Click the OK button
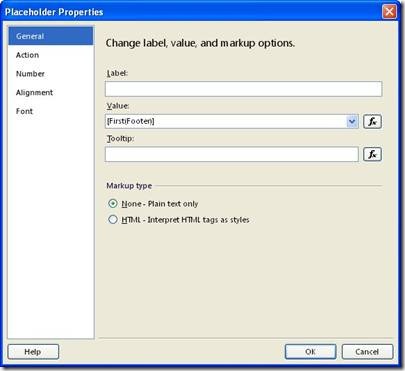The height and width of the screenshot is (371, 405). click(x=310, y=352)
